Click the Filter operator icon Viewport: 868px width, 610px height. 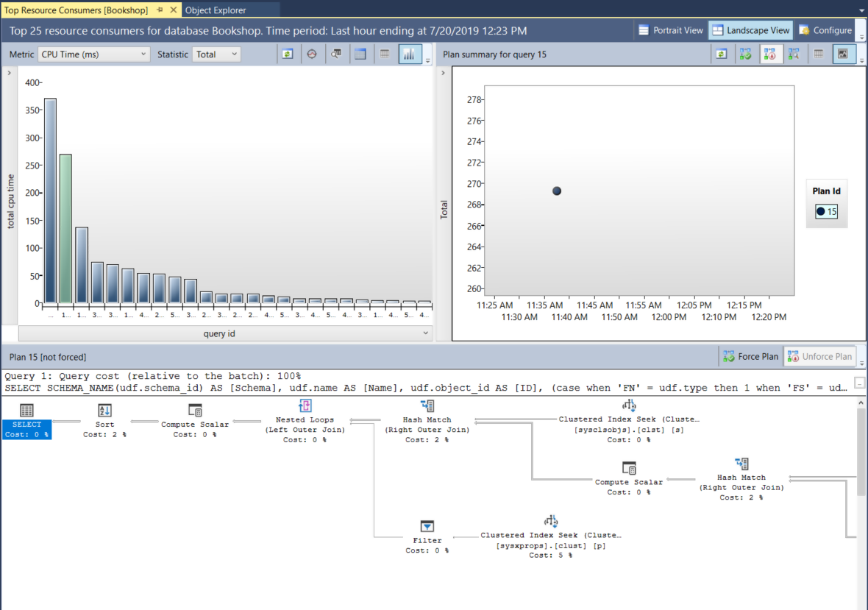(427, 527)
